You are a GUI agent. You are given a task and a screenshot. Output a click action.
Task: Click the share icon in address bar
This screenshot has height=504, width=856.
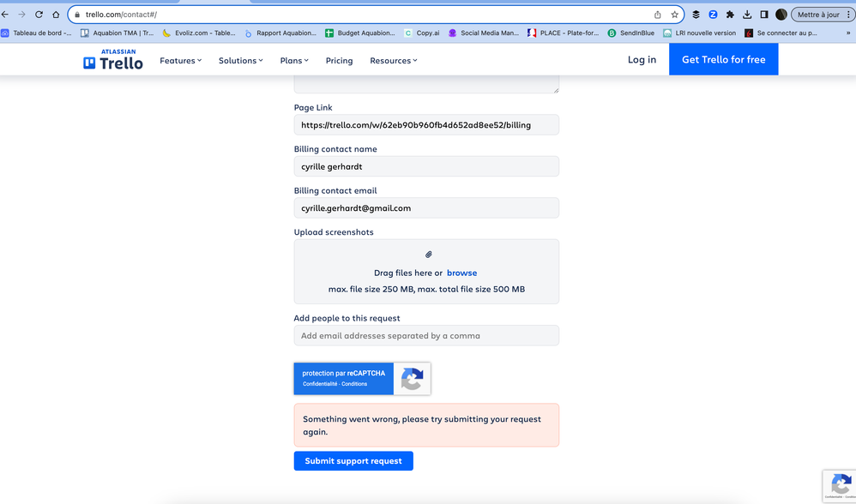click(657, 15)
